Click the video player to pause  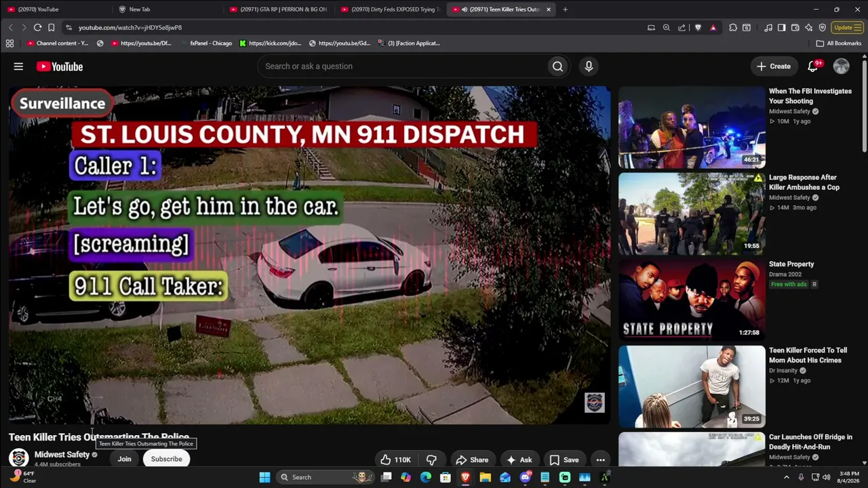click(x=309, y=255)
